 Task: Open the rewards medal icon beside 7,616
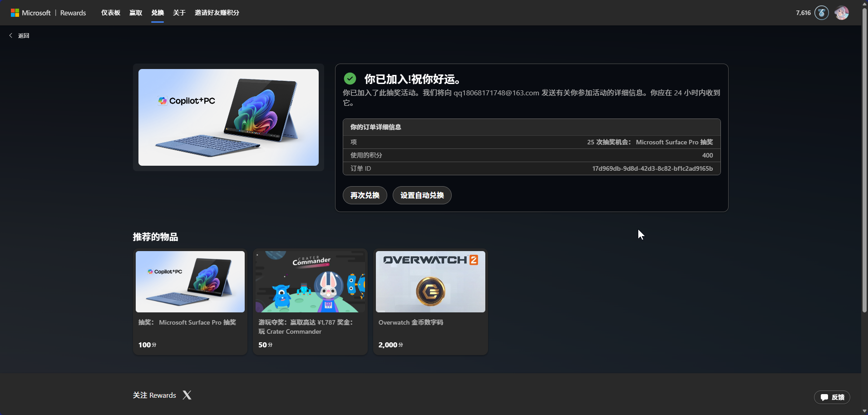[x=821, y=13]
